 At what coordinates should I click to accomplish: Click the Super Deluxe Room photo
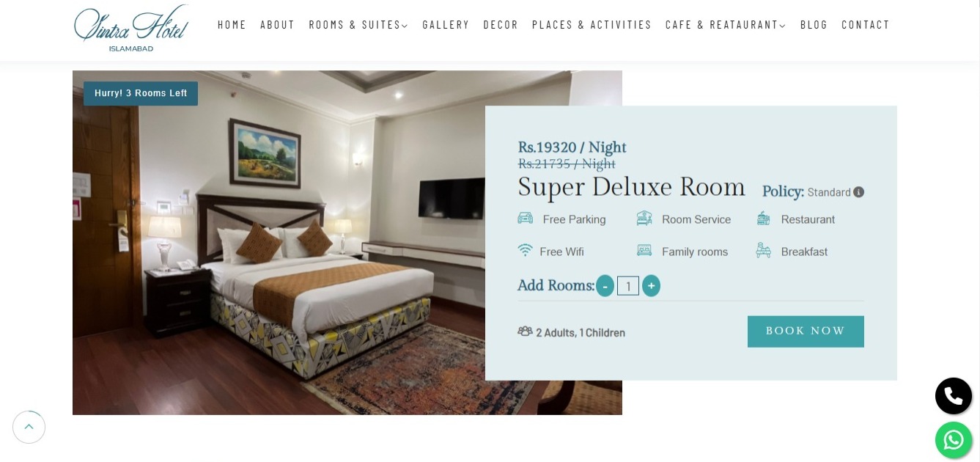tap(279, 243)
